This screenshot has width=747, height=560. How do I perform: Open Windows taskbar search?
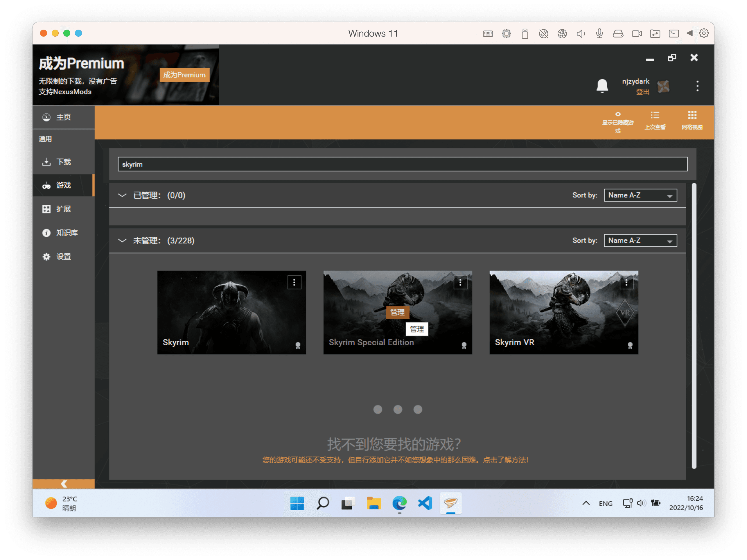click(x=322, y=503)
